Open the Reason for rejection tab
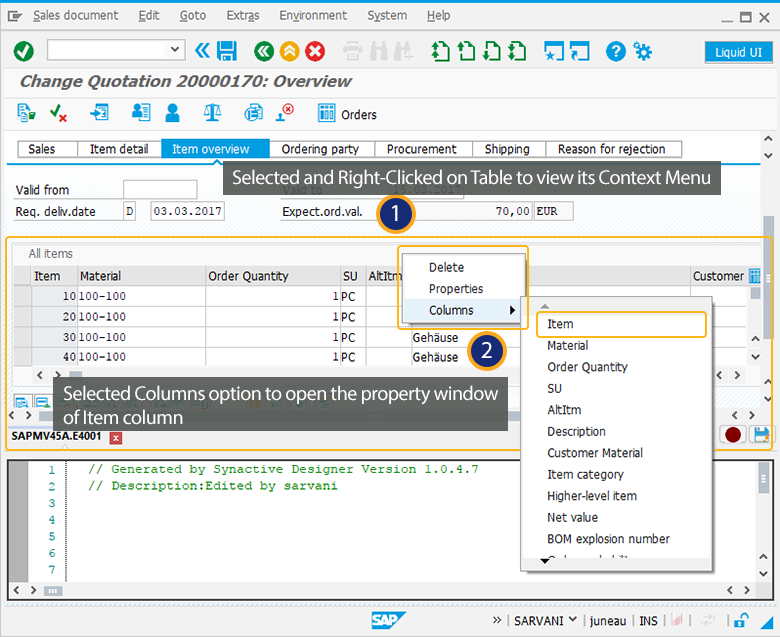The height and width of the screenshot is (637, 780). 613,149
